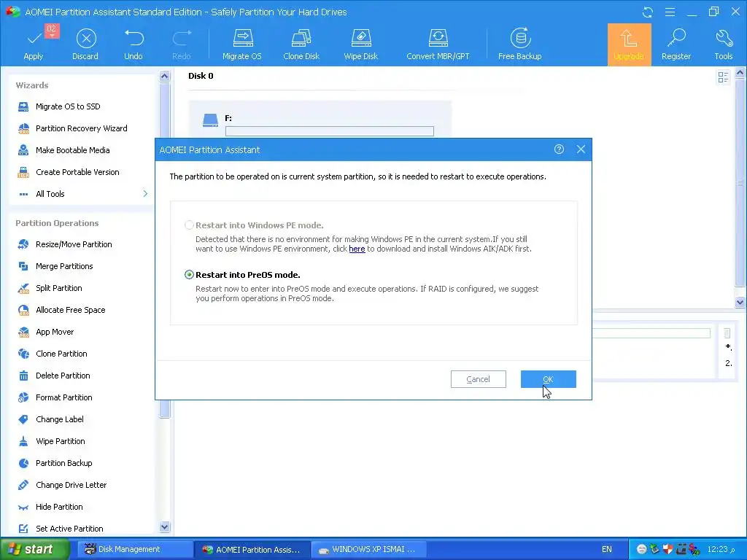Close the AOMEI restart dialog
The height and width of the screenshot is (560, 747).
581,149
